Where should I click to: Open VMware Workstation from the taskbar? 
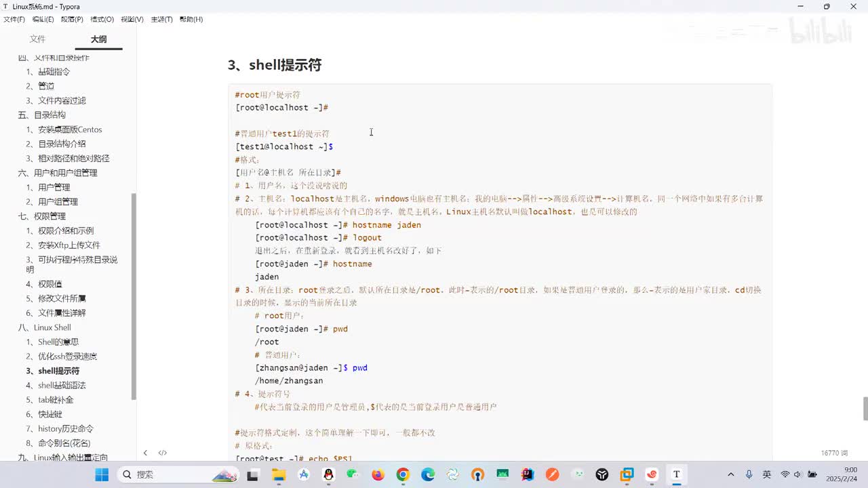click(627, 474)
